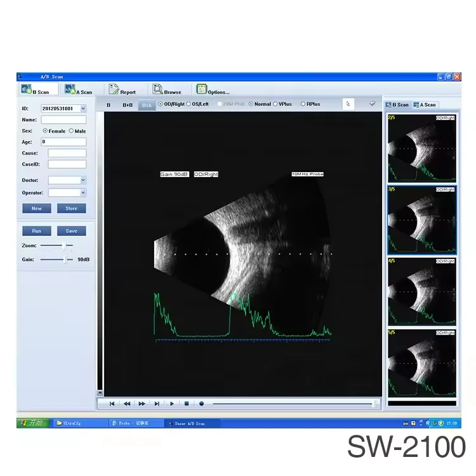Click the A Scan toolbar icon

pos(70,91)
